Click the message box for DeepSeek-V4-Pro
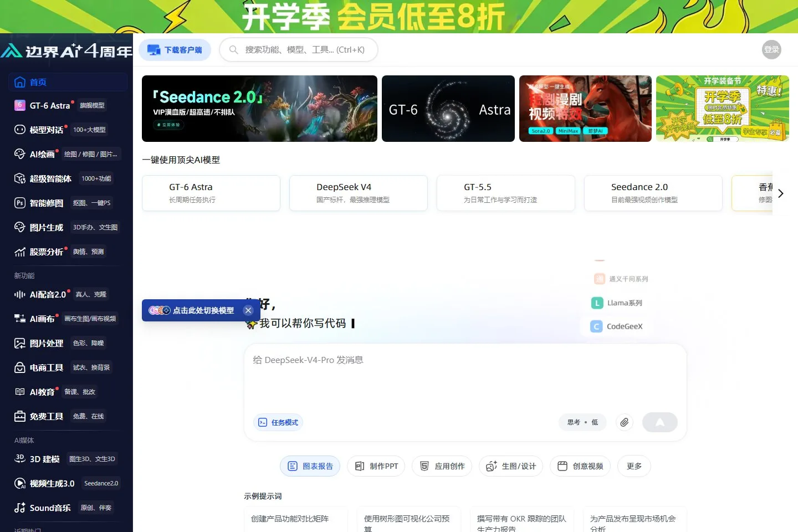798x532 pixels. pyautogui.click(x=465, y=377)
